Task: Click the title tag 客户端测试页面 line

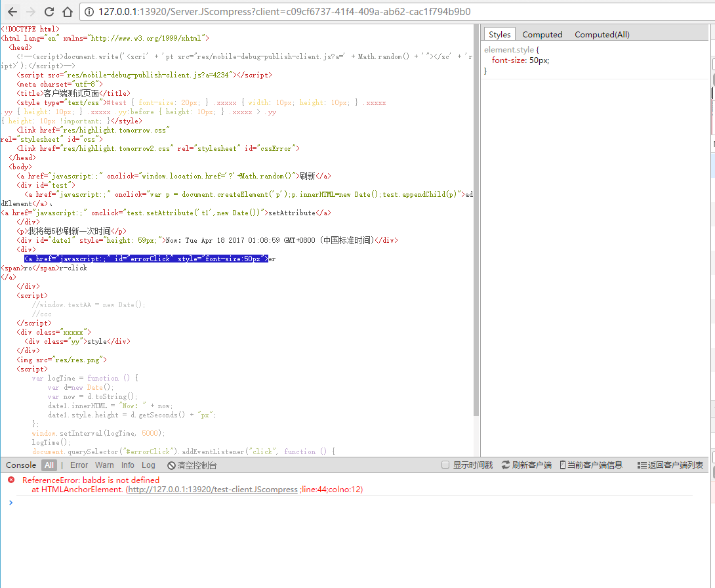Action: (73, 93)
